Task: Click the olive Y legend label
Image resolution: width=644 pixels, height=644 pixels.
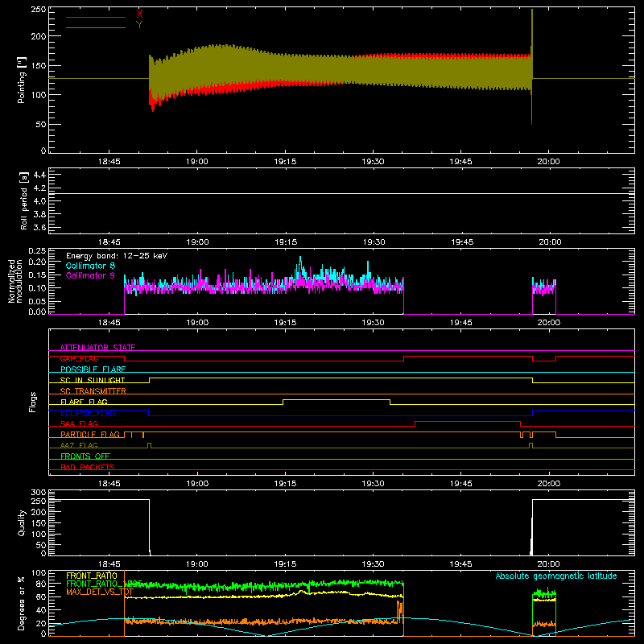Action: coord(139,24)
